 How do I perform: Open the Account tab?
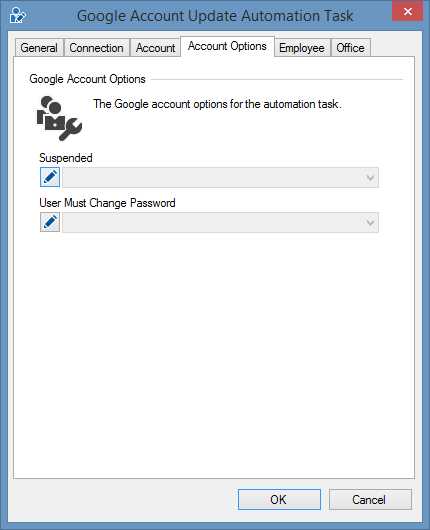(156, 48)
